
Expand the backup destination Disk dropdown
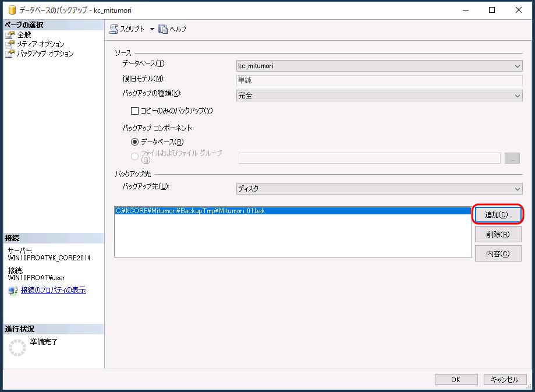click(517, 189)
